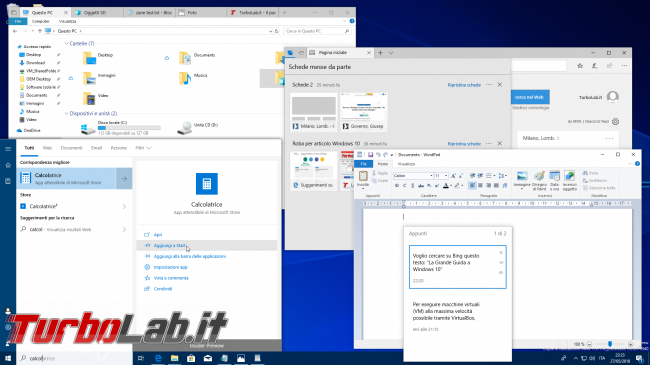Screen dimensions: 650x365
Task: Open the File menu in WordPad
Action: click(364, 164)
